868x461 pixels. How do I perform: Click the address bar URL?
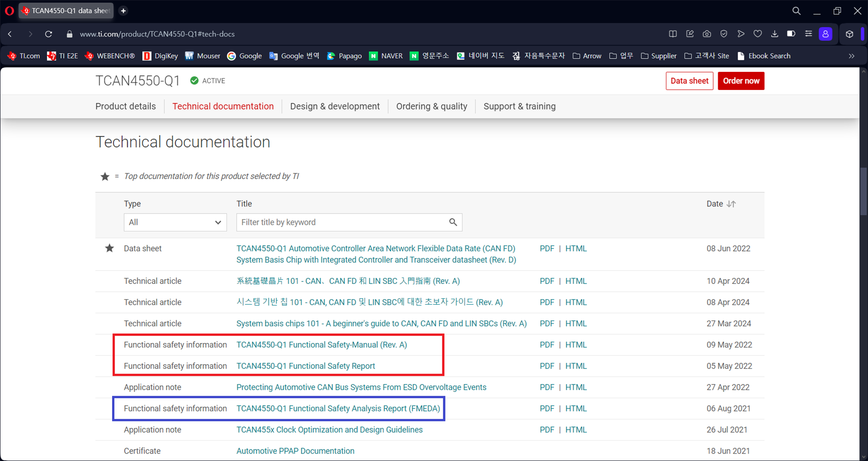click(157, 34)
